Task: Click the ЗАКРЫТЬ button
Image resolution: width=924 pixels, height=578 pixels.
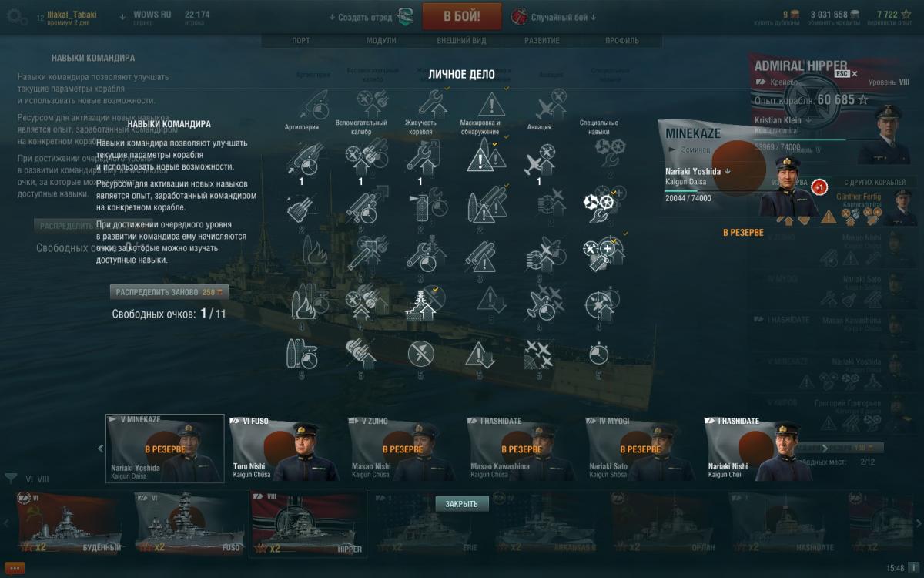Action: (462, 504)
